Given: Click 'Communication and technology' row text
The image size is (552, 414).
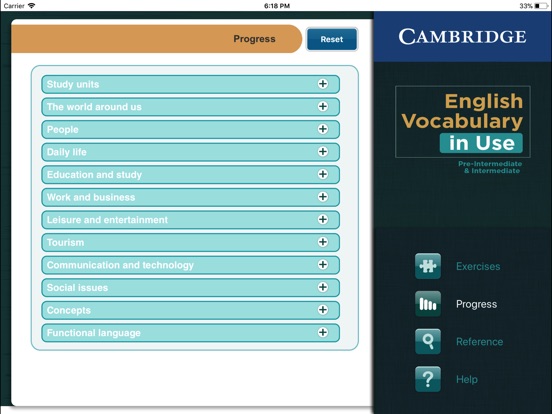Looking at the screenshot, I should pyautogui.click(x=120, y=265).
